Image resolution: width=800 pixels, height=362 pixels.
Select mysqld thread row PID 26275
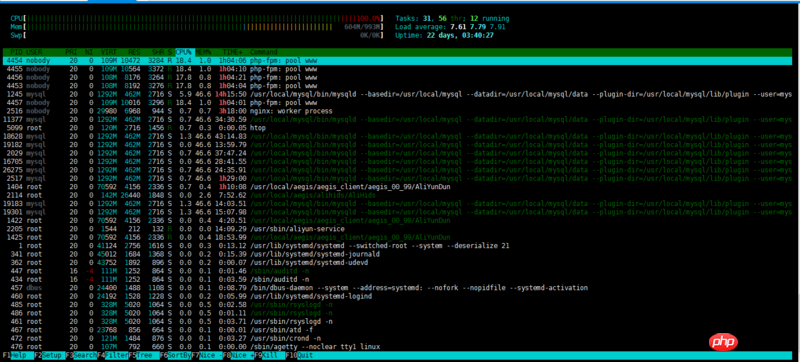click(x=398, y=170)
